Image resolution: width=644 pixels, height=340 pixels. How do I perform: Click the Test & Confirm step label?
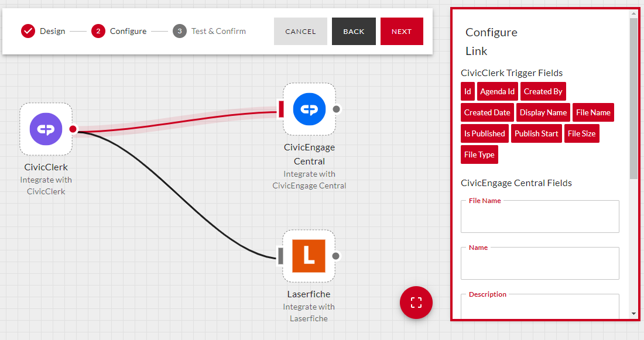pyautogui.click(x=218, y=31)
